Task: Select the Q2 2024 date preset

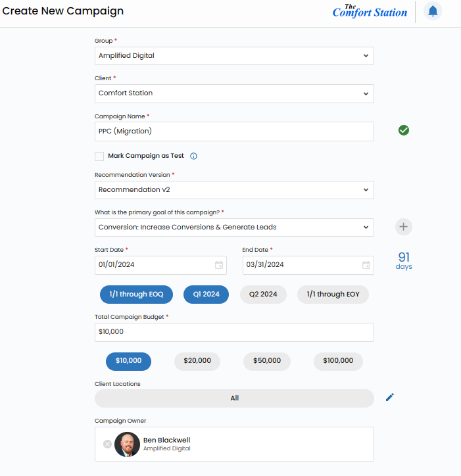Action: click(x=263, y=295)
